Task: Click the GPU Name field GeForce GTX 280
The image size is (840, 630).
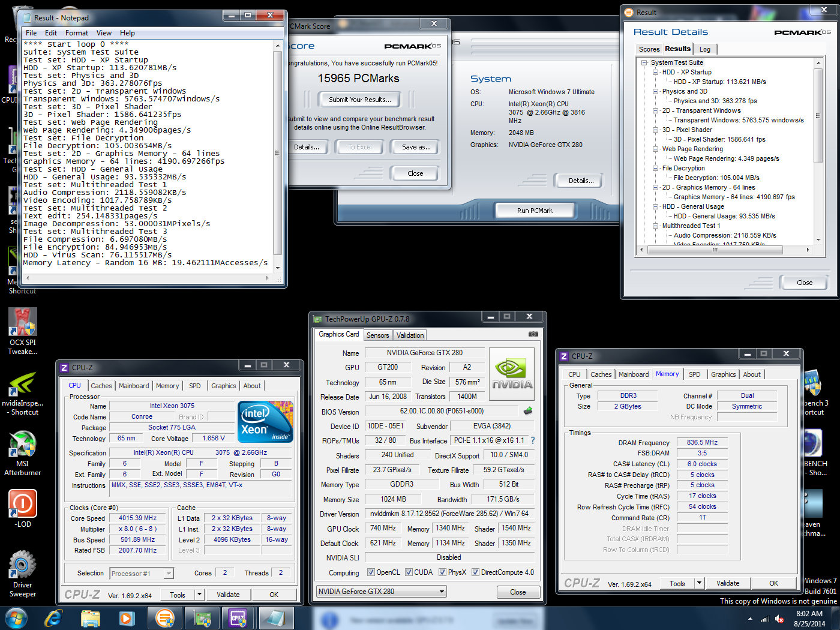Action: click(x=424, y=353)
